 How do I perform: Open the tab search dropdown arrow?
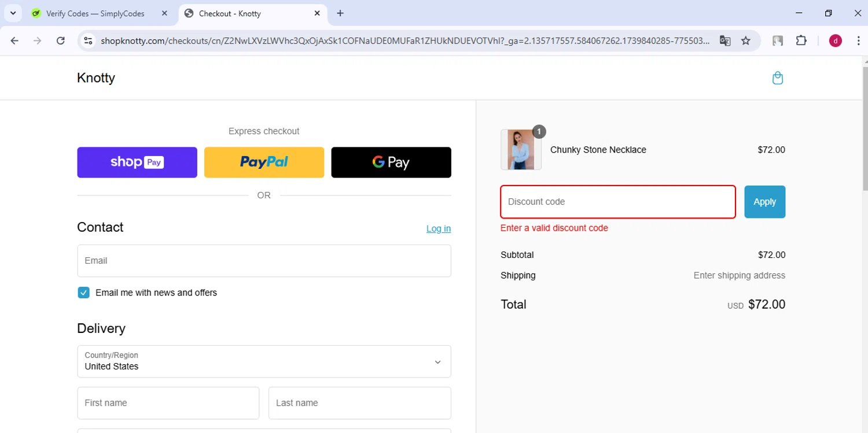click(13, 13)
